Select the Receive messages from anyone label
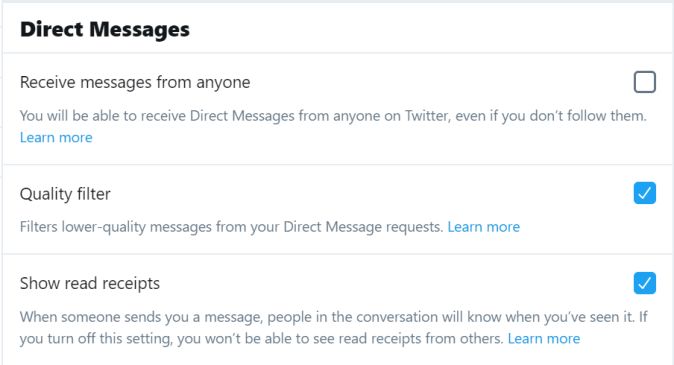Viewport: 674px width, 365px height. (x=135, y=82)
